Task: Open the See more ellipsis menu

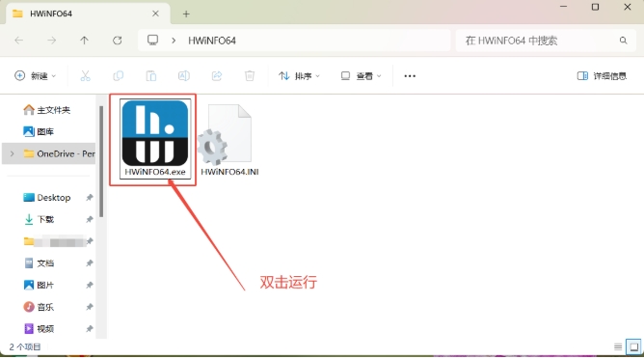Action: click(410, 75)
